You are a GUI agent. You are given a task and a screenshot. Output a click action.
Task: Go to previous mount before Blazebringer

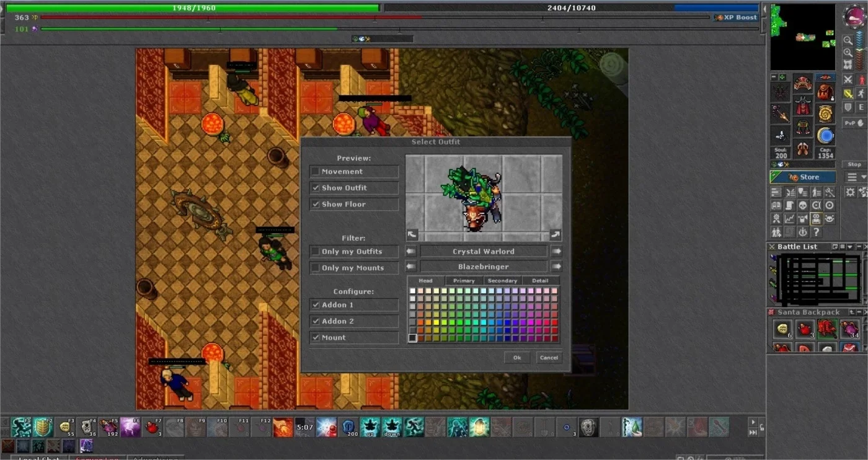click(x=410, y=267)
